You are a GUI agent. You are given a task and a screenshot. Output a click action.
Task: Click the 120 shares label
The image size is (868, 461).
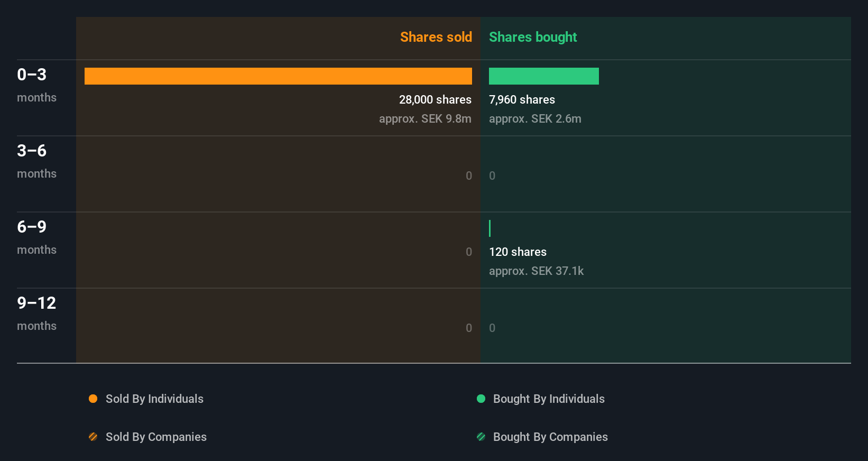(x=518, y=252)
